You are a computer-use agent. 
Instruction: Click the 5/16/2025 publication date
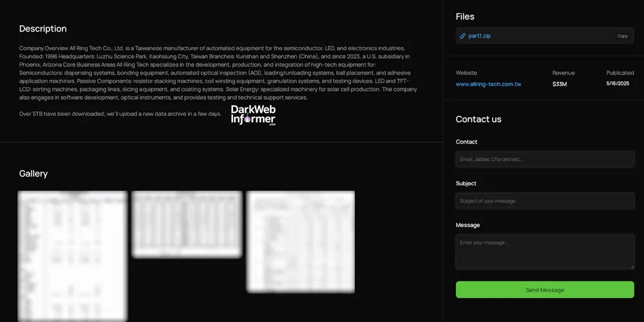click(618, 83)
